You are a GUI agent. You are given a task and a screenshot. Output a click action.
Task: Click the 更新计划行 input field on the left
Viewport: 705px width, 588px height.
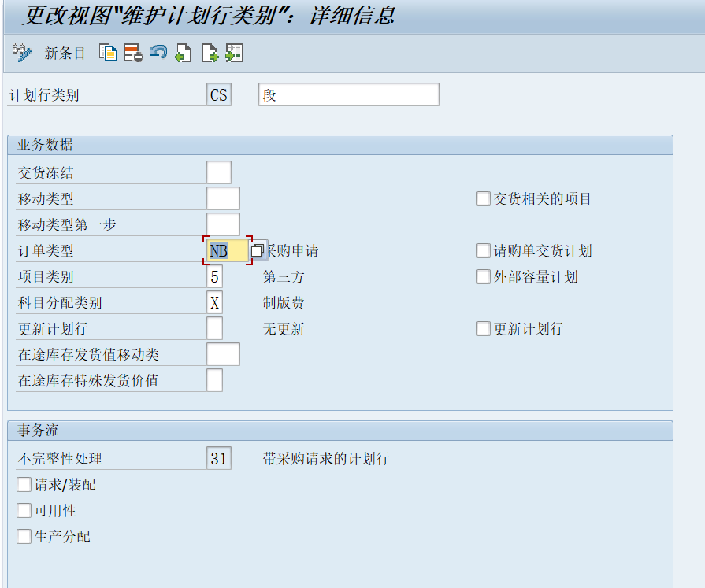click(x=214, y=328)
